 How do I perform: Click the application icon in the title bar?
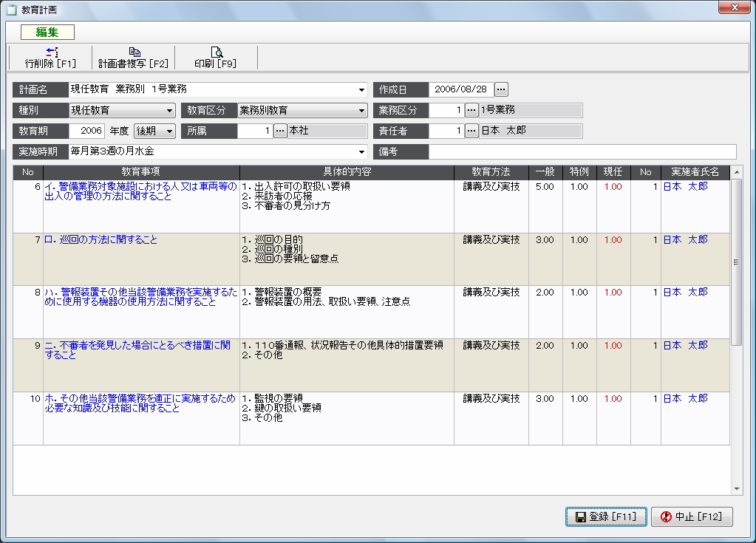click(11, 9)
